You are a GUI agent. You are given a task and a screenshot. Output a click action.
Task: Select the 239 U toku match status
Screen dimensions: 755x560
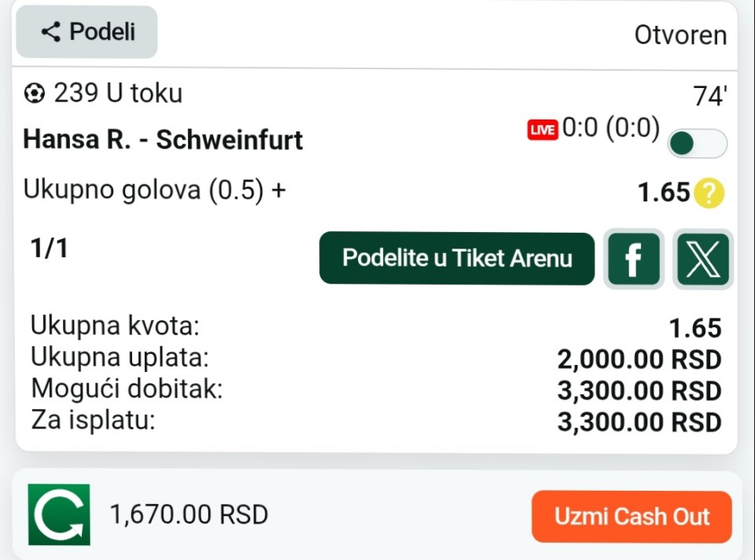click(x=118, y=94)
